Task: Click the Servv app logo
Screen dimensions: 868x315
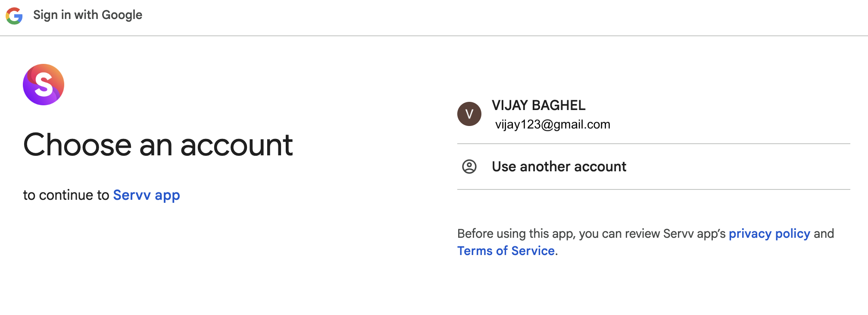Action: (44, 85)
